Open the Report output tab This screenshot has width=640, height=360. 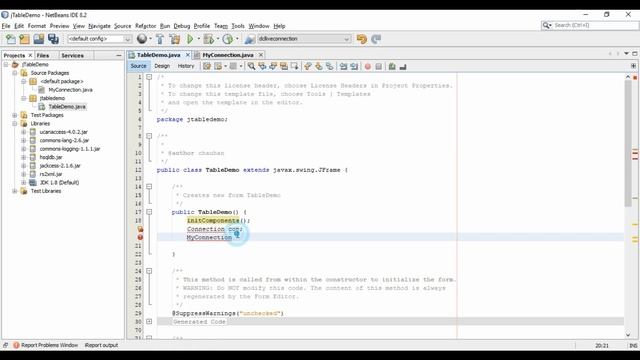pos(101,345)
